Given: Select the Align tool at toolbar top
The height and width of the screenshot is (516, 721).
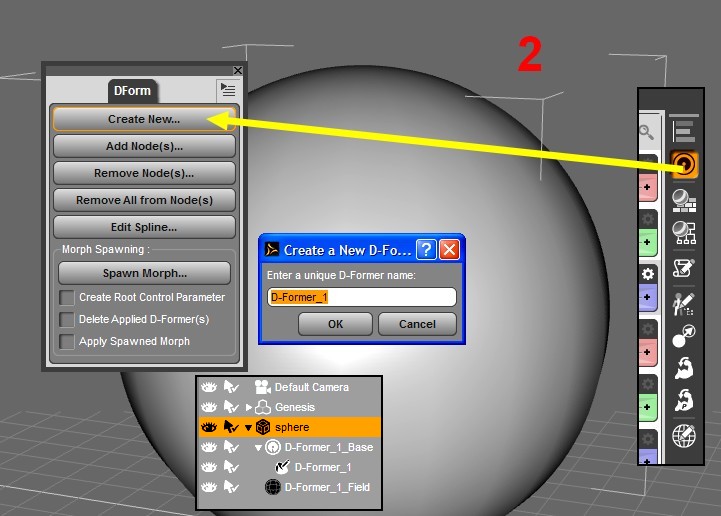Looking at the screenshot, I should tap(684, 129).
